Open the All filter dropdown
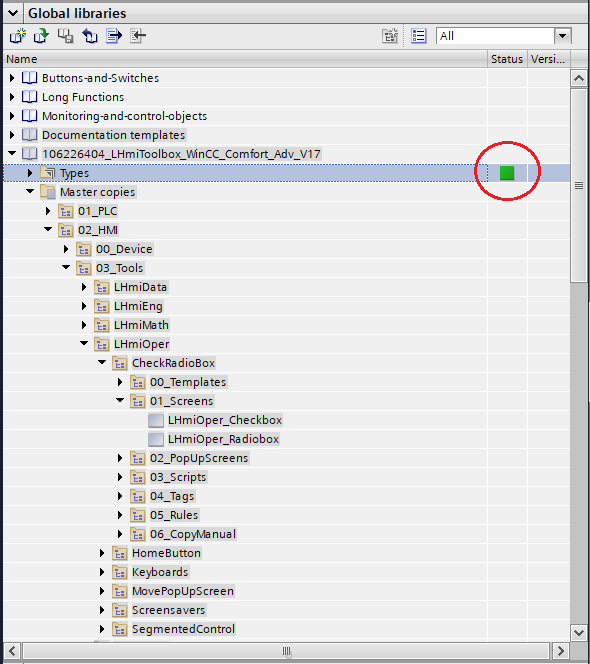The image size is (590, 664). click(x=562, y=36)
